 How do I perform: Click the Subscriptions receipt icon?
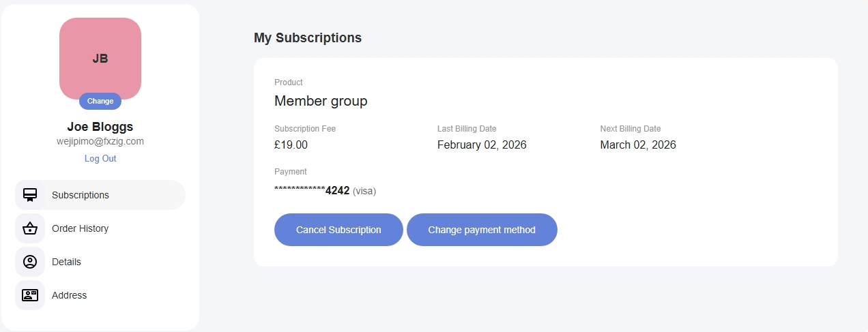coord(30,195)
